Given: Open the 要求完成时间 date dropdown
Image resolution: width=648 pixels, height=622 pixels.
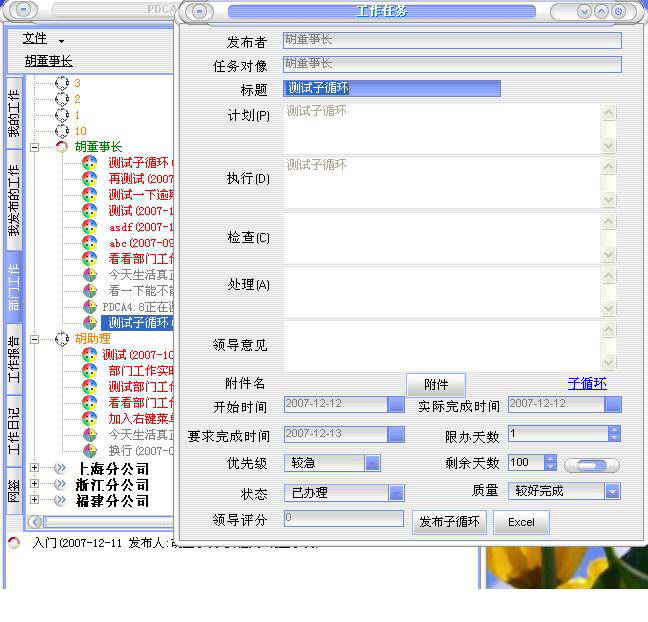Looking at the screenshot, I should pyautogui.click(x=396, y=434).
